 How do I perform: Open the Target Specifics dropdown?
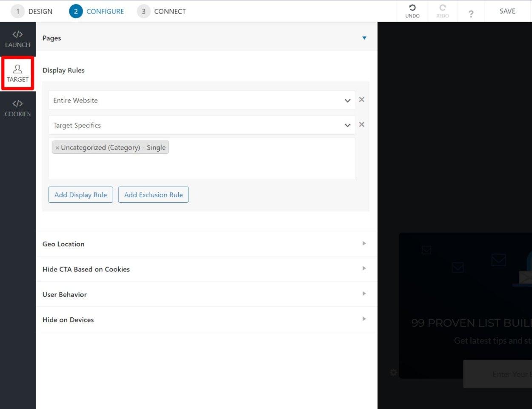pos(202,125)
